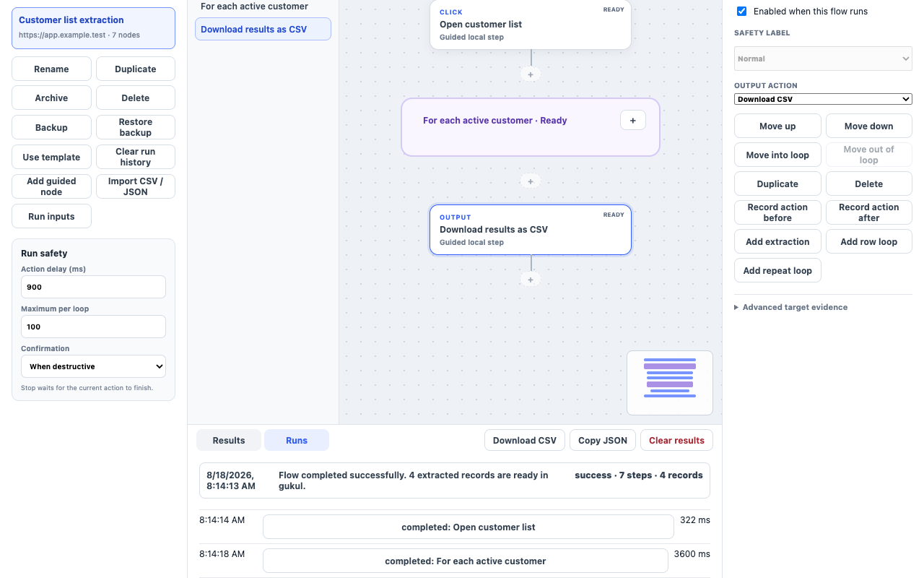The width and height of the screenshot is (924, 578).
Task: Click Use template button
Action: (x=51, y=157)
